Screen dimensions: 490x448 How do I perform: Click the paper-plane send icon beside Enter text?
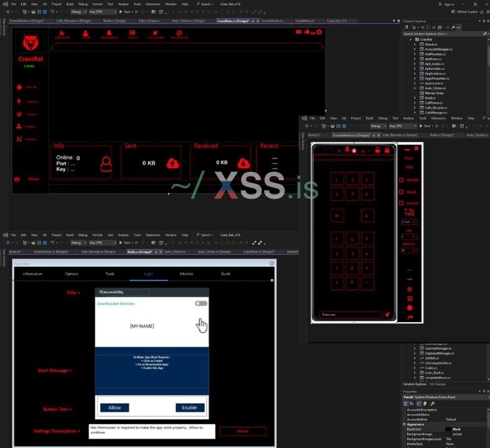point(387,315)
